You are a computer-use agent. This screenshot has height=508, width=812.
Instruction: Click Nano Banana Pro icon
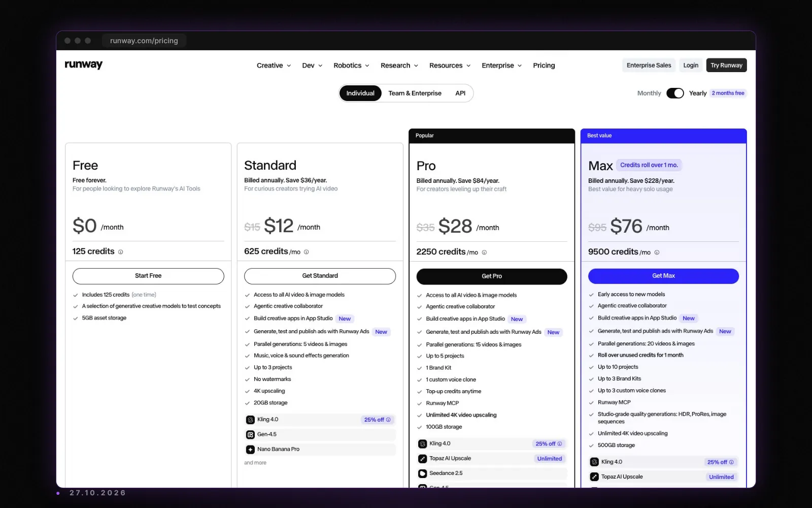pyautogui.click(x=250, y=449)
